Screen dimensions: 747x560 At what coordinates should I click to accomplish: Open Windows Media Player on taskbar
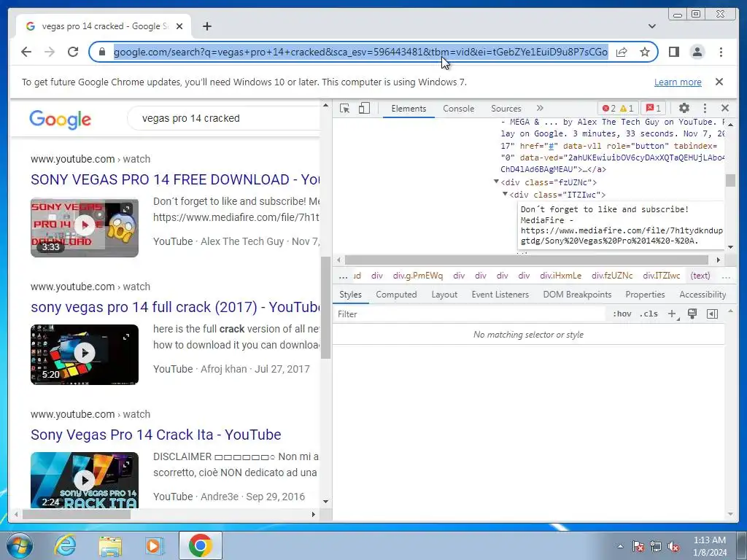coord(155,545)
